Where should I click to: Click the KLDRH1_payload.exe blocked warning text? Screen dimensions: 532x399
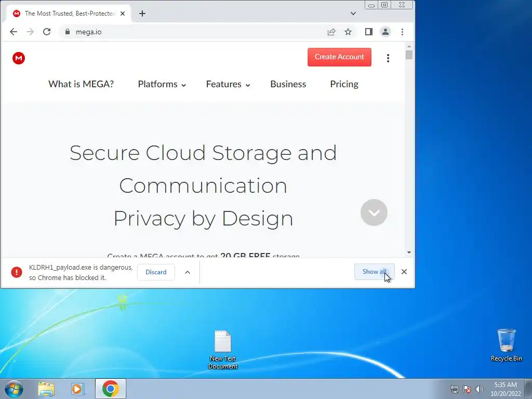(x=81, y=272)
